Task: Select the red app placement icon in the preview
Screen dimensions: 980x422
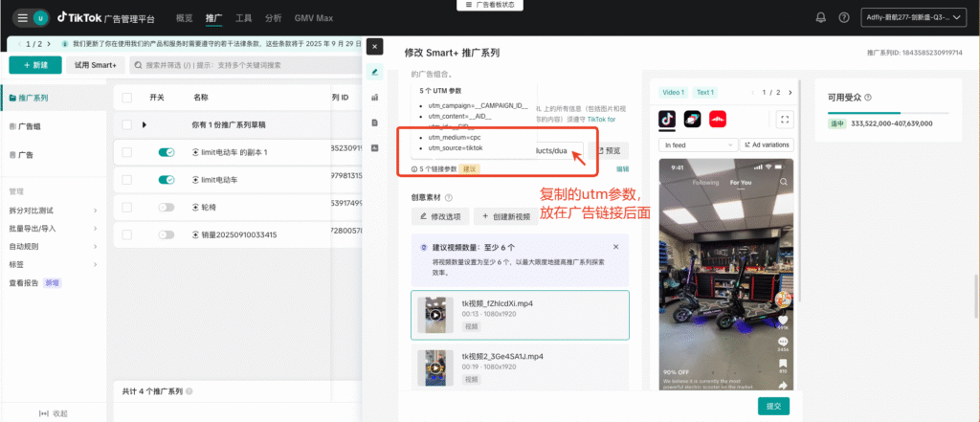Action: click(x=718, y=119)
